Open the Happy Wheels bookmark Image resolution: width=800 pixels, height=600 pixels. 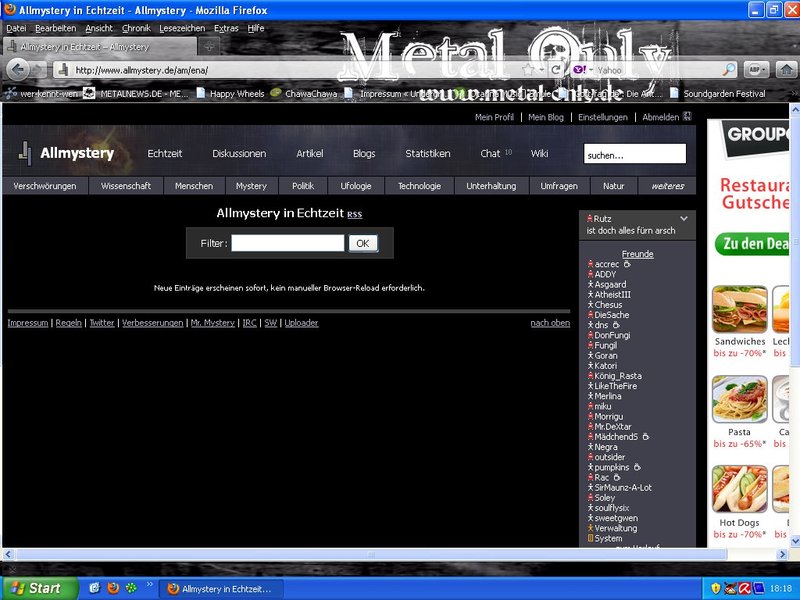tap(231, 93)
